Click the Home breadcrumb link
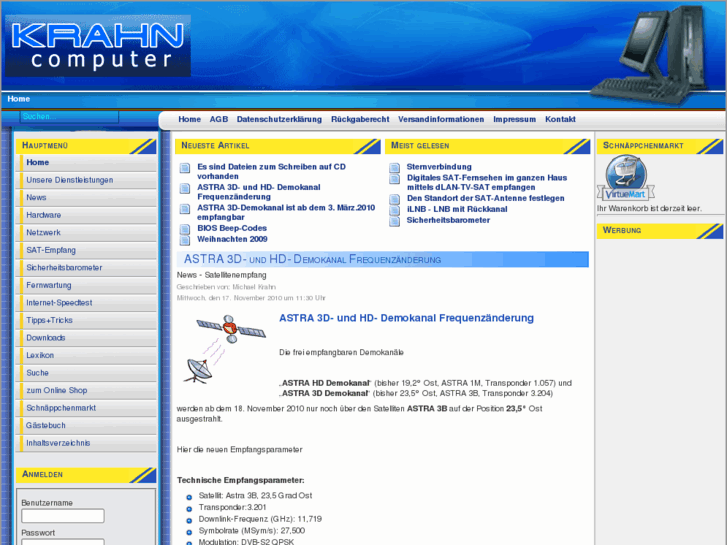727x545 pixels. tap(19, 99)
